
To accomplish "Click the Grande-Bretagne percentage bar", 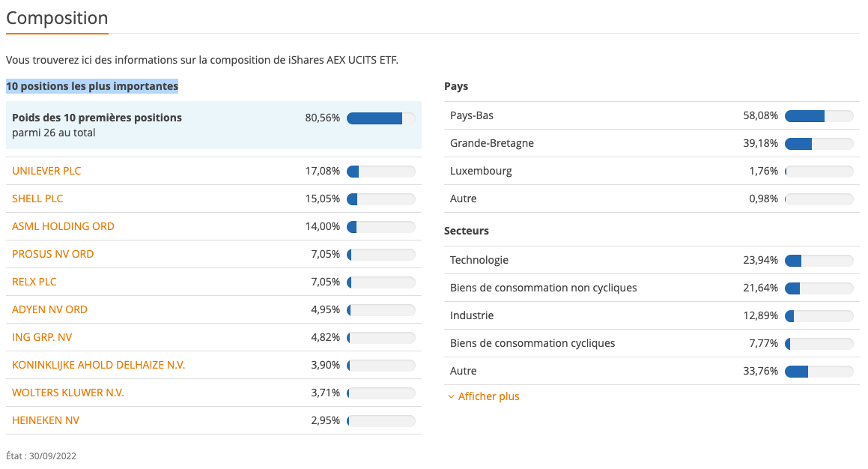I will click(819, 144).
